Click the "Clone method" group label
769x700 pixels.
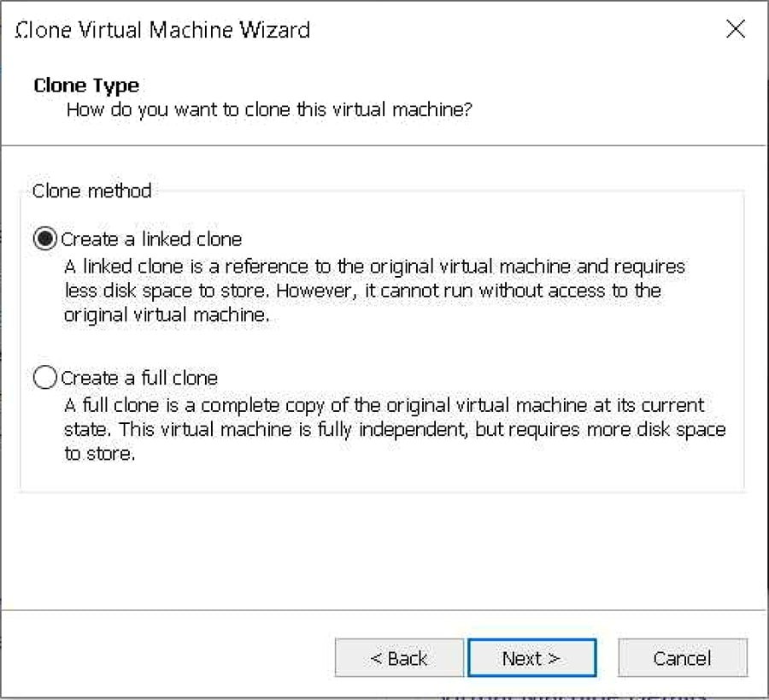coord(91,191)
